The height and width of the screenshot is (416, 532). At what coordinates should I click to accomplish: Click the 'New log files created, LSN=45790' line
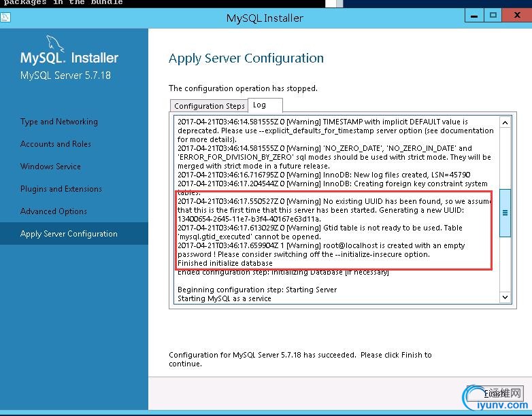pos(324,175)
